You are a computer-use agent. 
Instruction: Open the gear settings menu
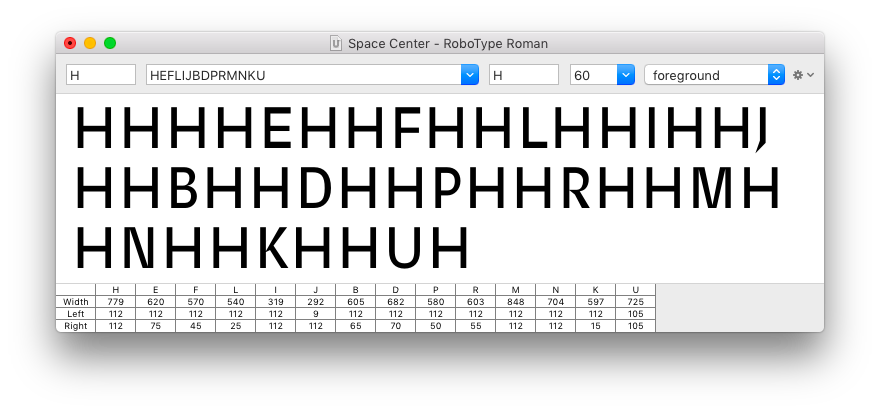803,75
